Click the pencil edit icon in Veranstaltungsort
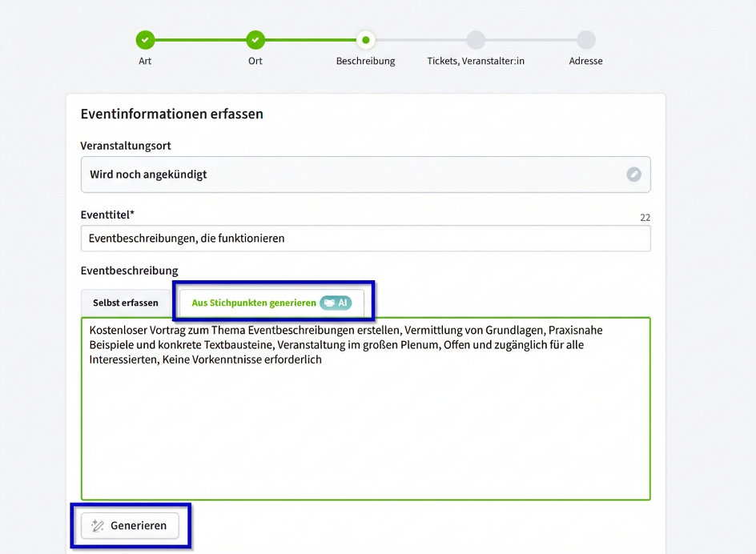Image resolution: width=756 pixels, height=554 pixels. 633,175
